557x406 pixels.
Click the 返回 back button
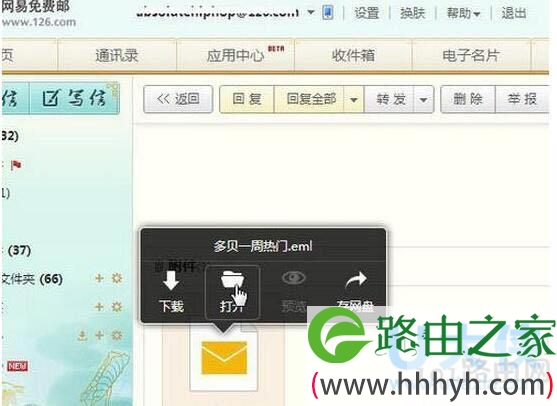[x=178, y=99]
